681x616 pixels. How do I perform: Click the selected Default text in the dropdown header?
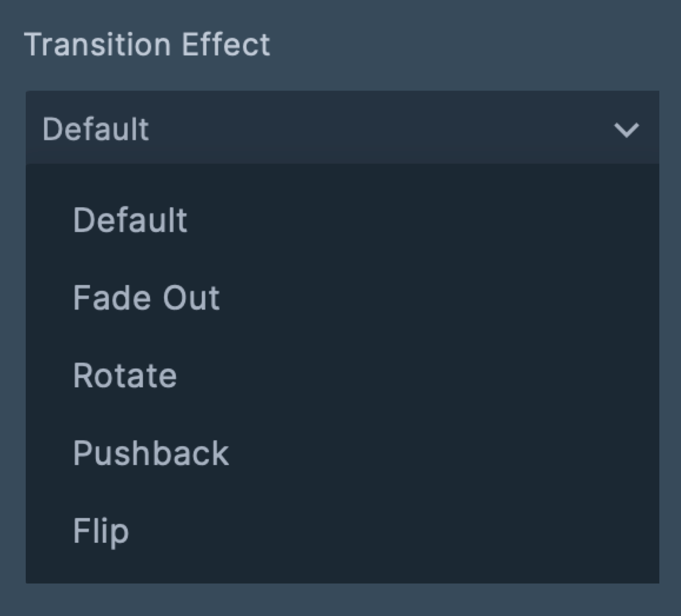(x=96, y=129)
